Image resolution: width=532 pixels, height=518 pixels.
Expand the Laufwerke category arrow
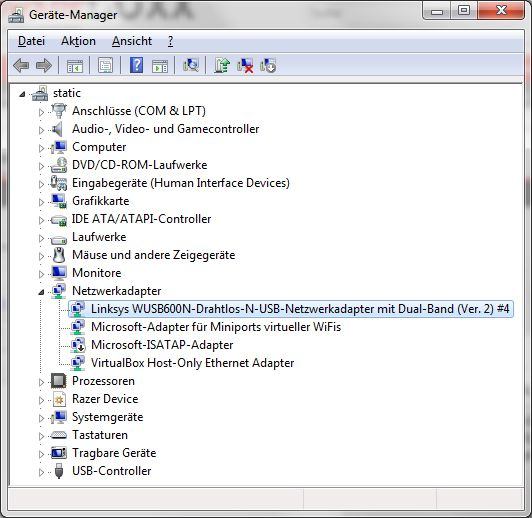[x=41, y=238]
